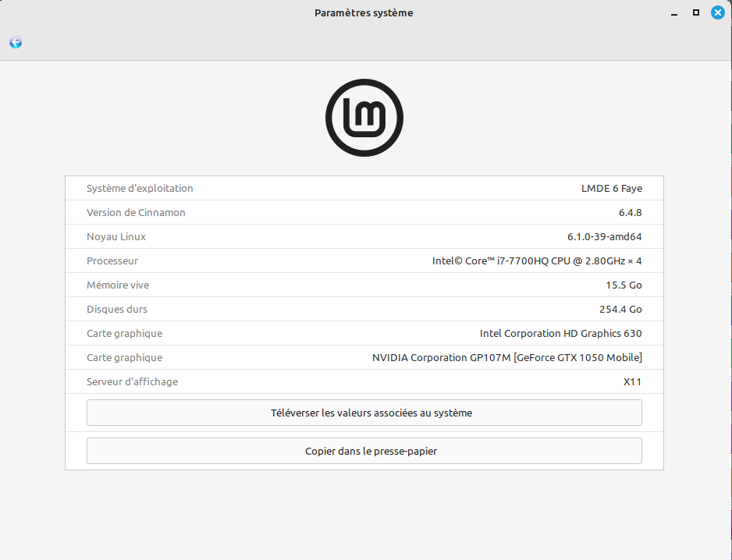Go back using the blue arrow icon

pos(16,42)
